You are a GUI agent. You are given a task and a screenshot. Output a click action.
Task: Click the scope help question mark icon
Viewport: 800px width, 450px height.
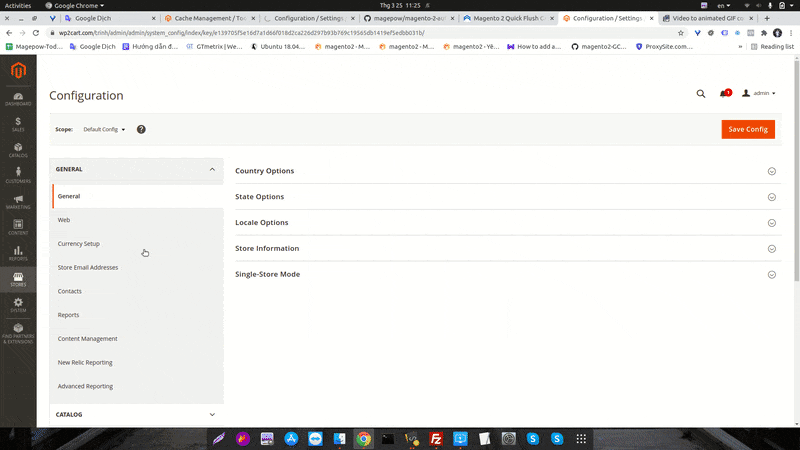point(141,130)
